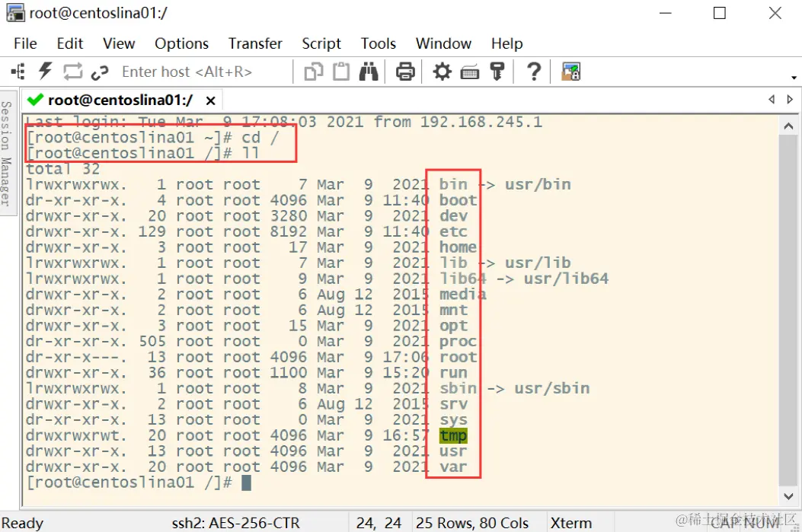Click the Quick Connect lightning icon
This screenshot has width=802, height=532.
pos(46,71)
